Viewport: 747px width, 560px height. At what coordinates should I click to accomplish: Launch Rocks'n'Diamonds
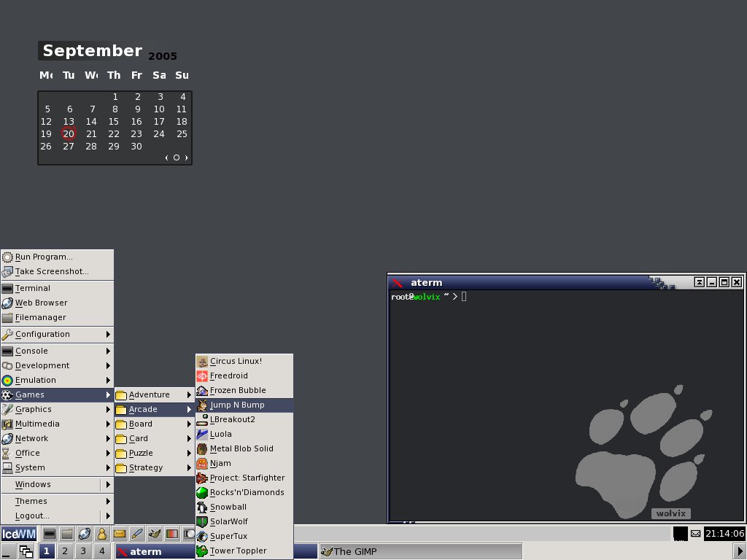(x=244, y=492)
